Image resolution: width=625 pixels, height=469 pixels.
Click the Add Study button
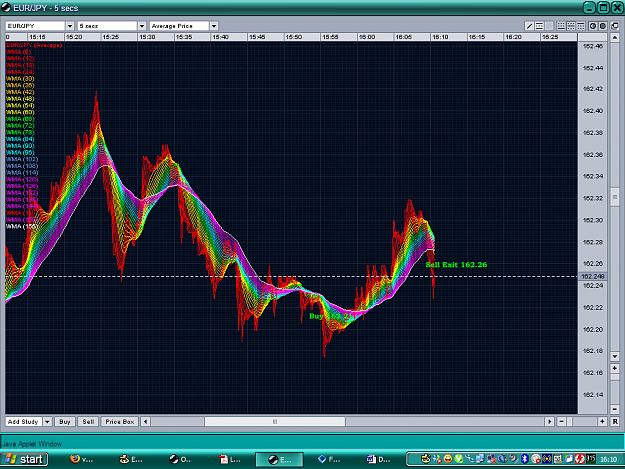tap(24, 421)
